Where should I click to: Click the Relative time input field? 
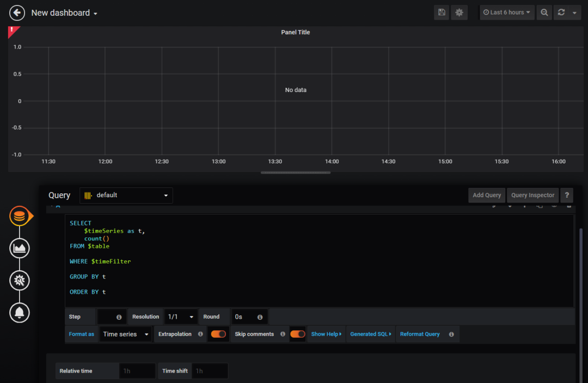click(x=137, y=371)
